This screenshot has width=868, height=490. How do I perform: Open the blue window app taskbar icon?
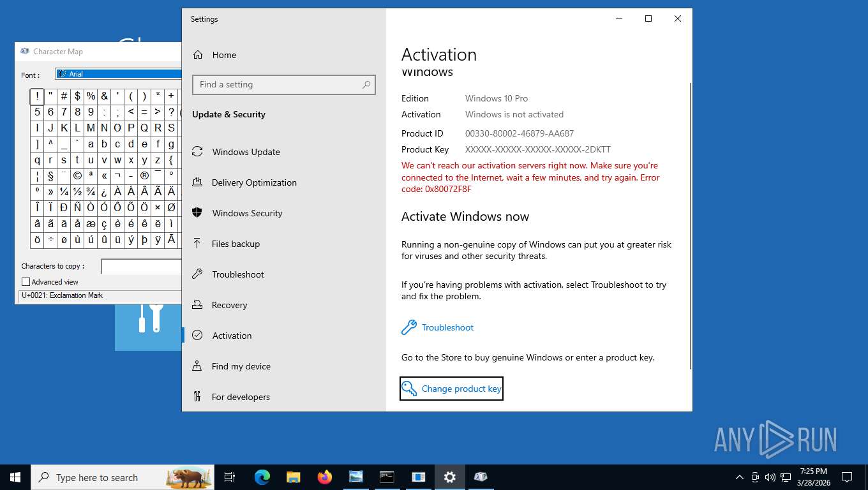pyautogui.click(x=418, y=477)
